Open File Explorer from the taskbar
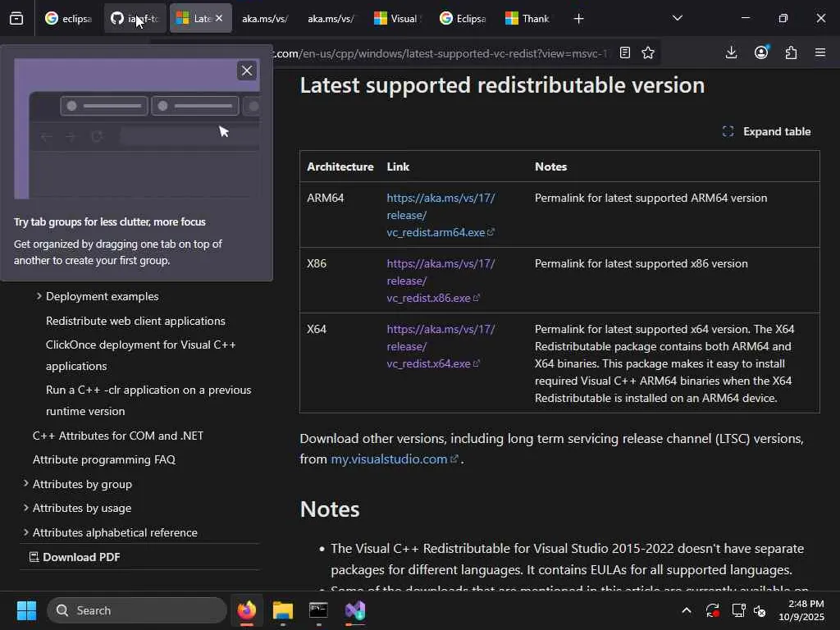Screen dimensions: 840x630 pyautogui.click(x=283, y=611)
